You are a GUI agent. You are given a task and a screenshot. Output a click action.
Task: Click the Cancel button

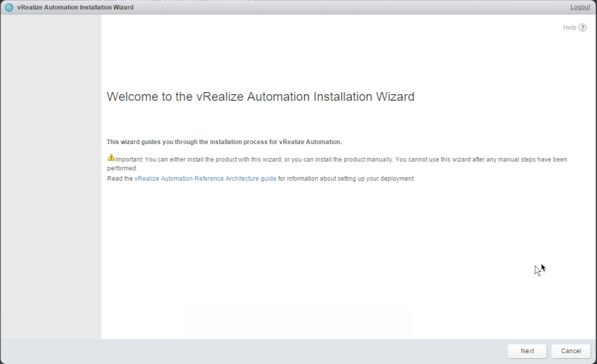(571, 351)
